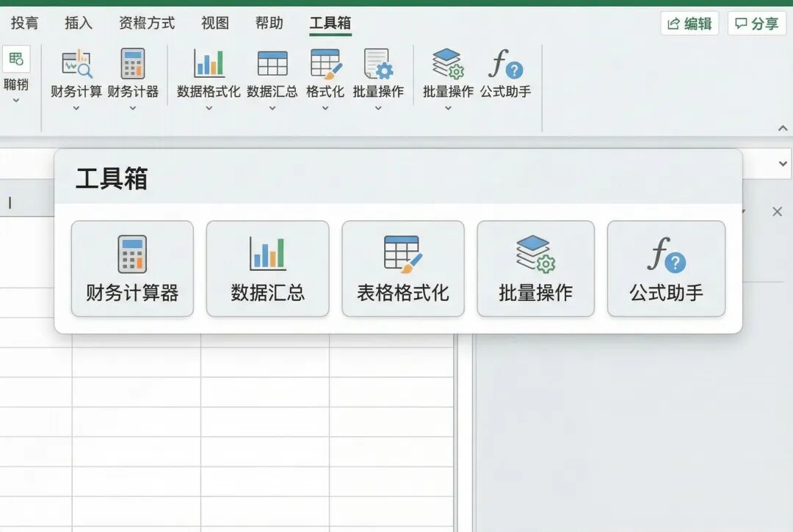Open the 批量操作 card in the 工具箱 popup
Screen dimensions: 793x532
tap(535, 269)
